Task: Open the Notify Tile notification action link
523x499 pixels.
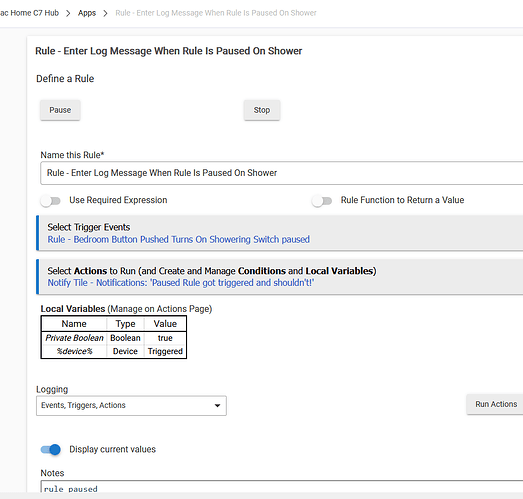Action: (180, 283)
